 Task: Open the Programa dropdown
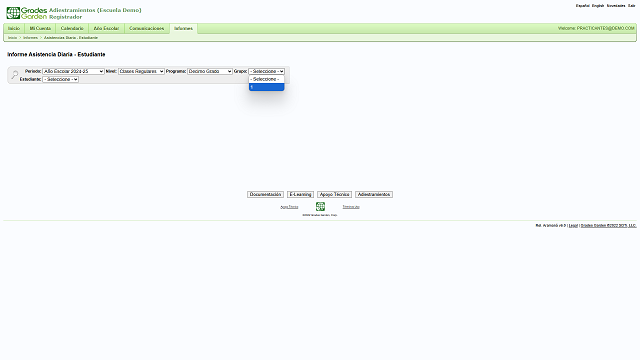(210, 71)
